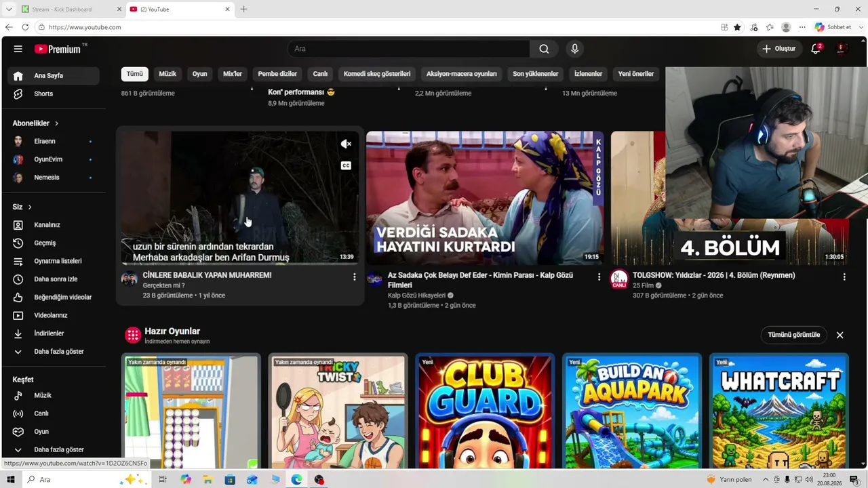Select the Oyun filter chip
Screen dimensions: 868x488
(199, 74)
